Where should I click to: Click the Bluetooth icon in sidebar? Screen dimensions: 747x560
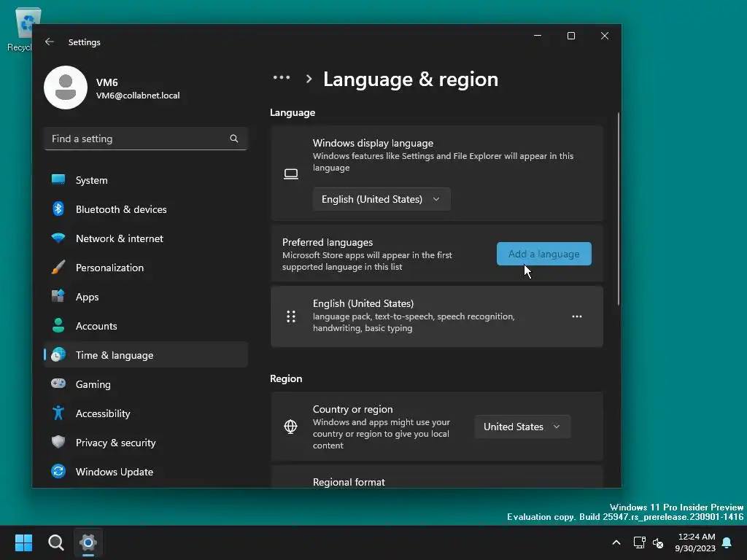click(x=58, y=209)
